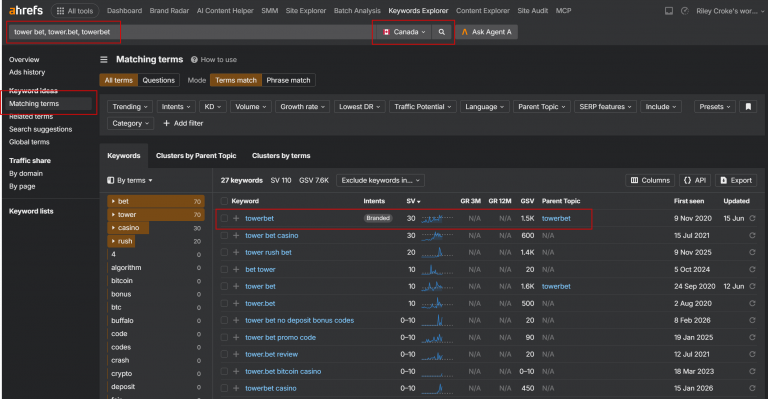
Task: Expand the Volume filter dropdown
Action: (251, 107)
